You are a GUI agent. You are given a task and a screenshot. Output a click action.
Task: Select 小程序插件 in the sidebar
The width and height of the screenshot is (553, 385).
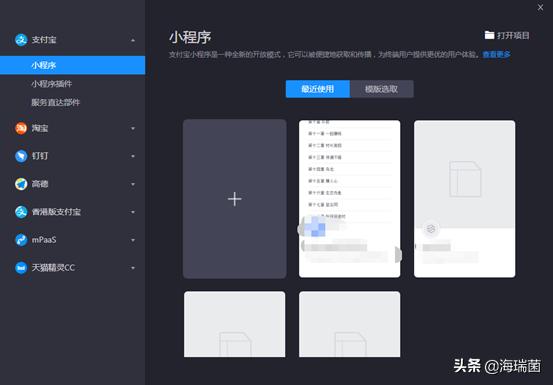(x=51, y=84)
